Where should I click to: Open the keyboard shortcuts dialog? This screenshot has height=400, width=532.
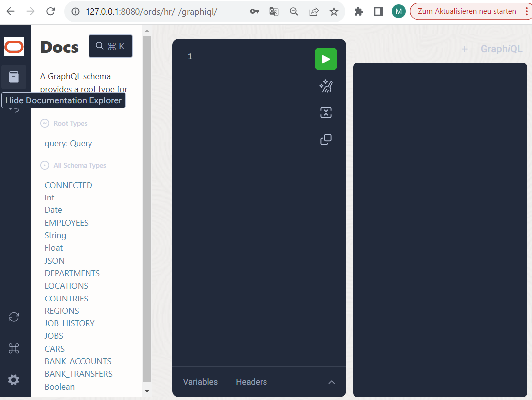[x=13, y=348]
